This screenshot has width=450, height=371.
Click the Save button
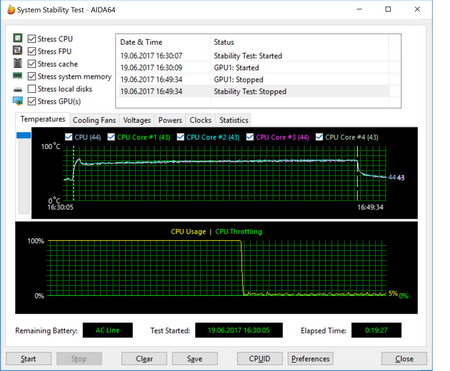click(x=195, y=359)
